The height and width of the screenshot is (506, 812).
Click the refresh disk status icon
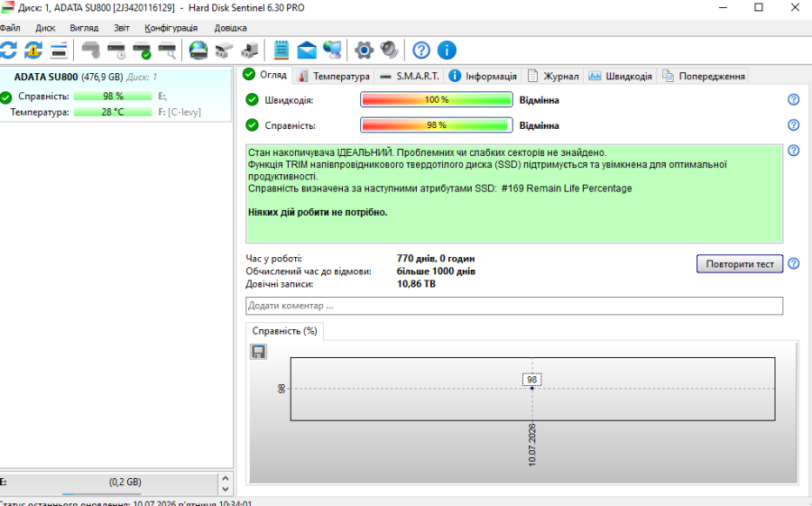8,51
